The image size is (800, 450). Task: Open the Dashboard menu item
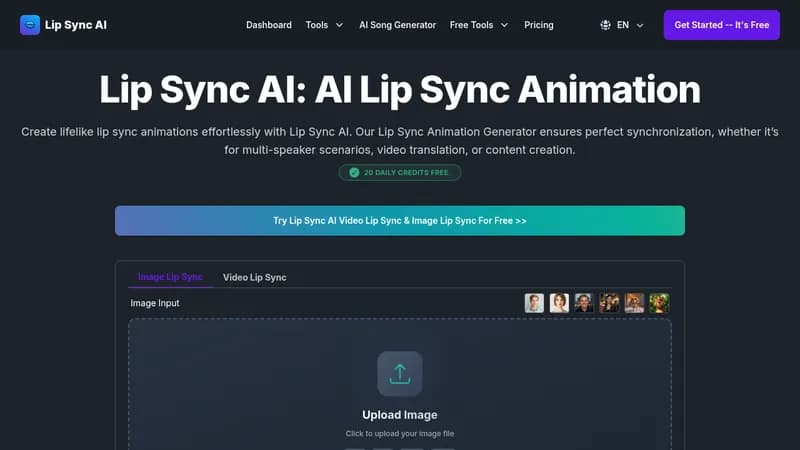269,25
